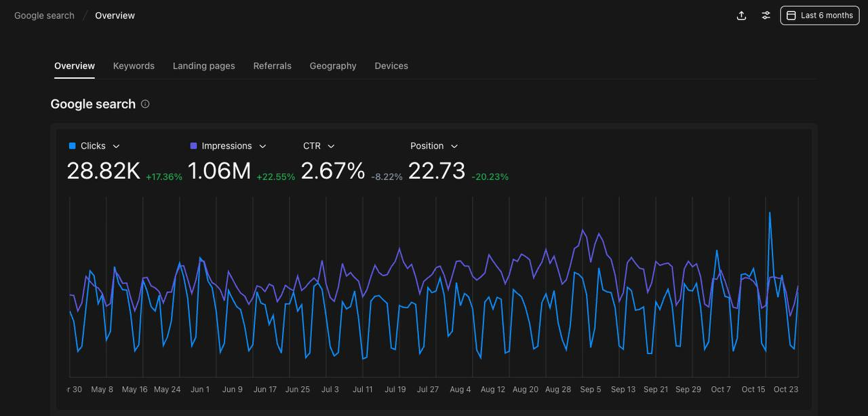Click the info icon beside Google search heading
The image size is (868, 416).
(145, 104)
